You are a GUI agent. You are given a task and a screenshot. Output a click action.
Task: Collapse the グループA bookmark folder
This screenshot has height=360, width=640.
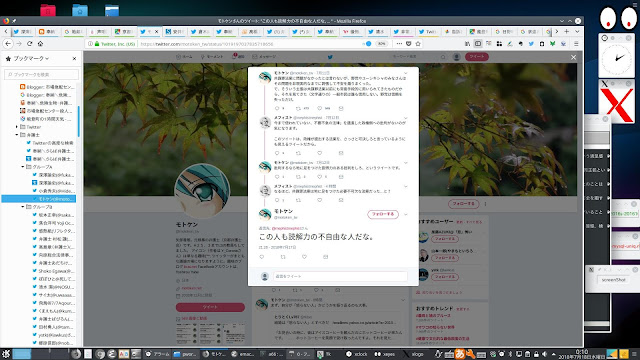click(23, 167)
